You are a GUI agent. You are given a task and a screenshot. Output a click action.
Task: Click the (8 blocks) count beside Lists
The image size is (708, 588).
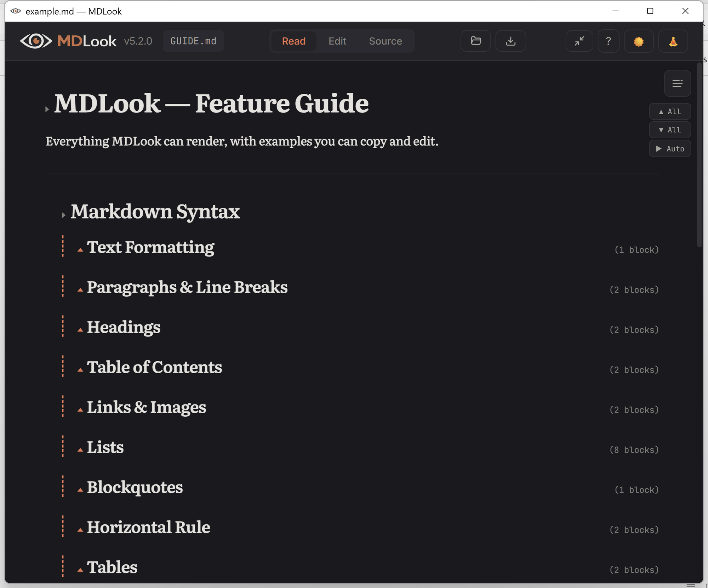pyautogui.click(x=634, y=450)
